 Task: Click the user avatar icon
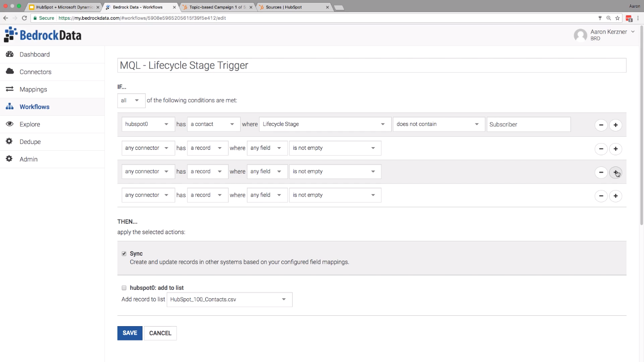click(580, 35)
